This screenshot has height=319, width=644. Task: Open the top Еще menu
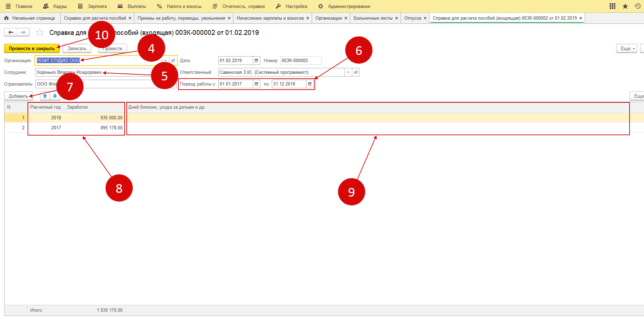626,49
